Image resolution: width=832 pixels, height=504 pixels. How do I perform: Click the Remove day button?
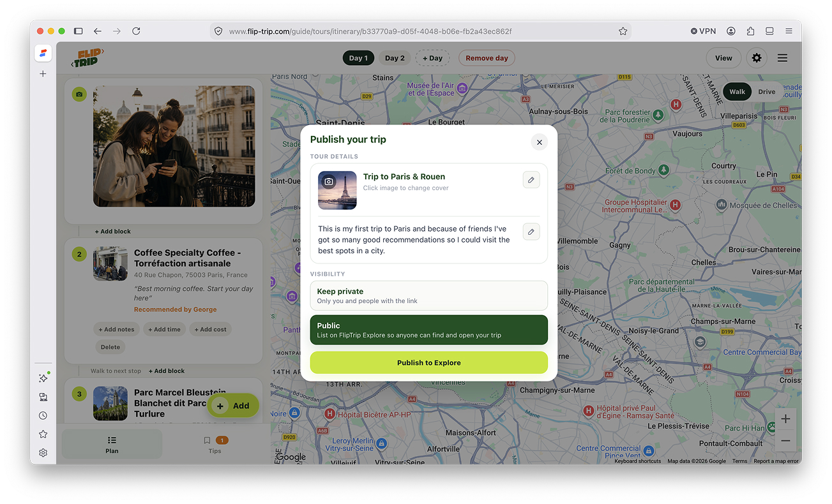point(487,58)
